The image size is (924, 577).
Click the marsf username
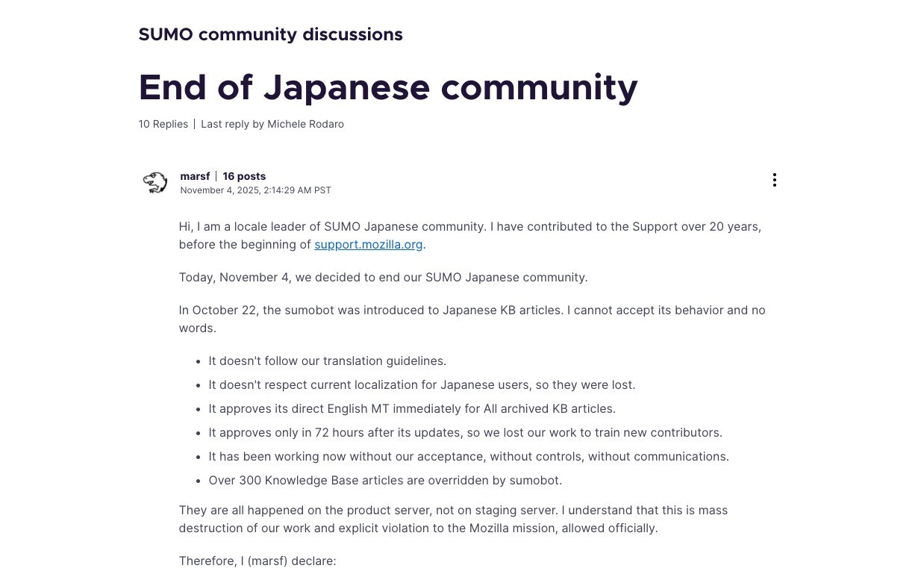pyautogui.click(x=195, y=176)
